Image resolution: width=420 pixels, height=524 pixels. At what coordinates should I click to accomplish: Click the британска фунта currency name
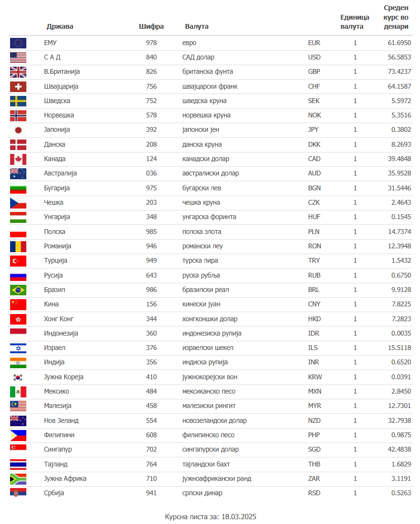207,72
